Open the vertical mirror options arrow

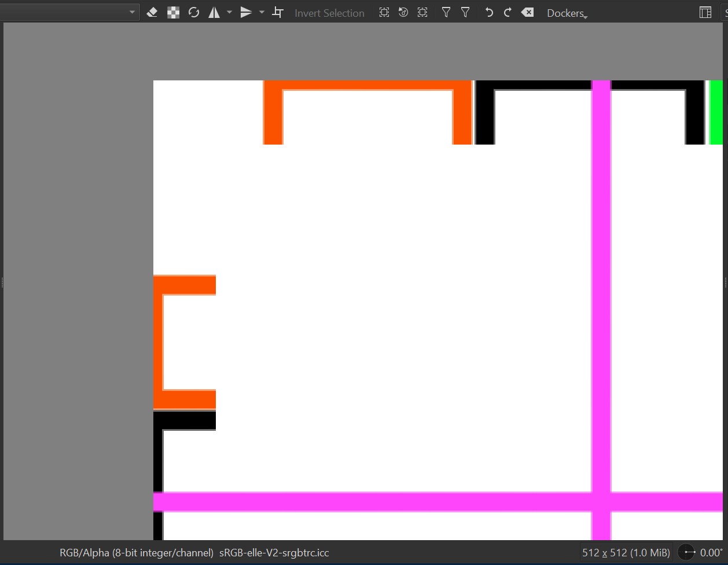click(262, 13)
